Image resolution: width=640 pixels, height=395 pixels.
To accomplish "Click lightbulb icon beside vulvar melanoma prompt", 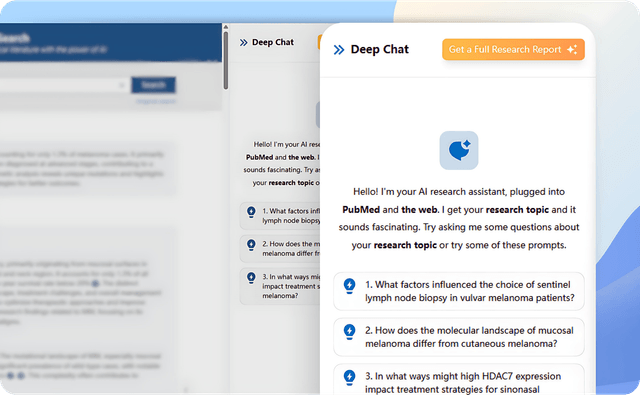I will (349, 286).
